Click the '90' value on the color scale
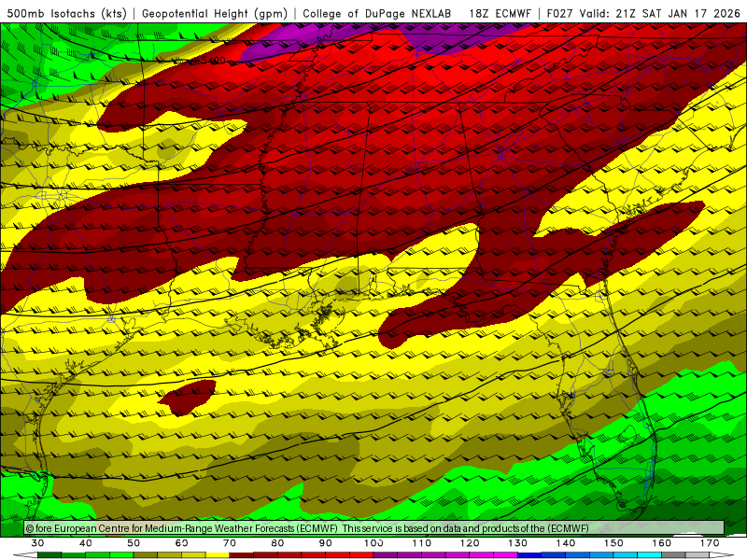Image resolution: width=747 pixels, height=560 pixels. pos(326,543)
